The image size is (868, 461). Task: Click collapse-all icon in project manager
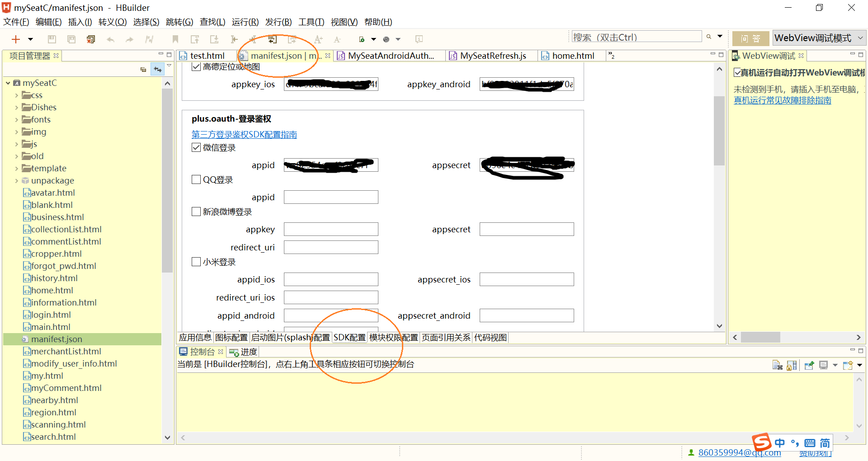(143, 69)
